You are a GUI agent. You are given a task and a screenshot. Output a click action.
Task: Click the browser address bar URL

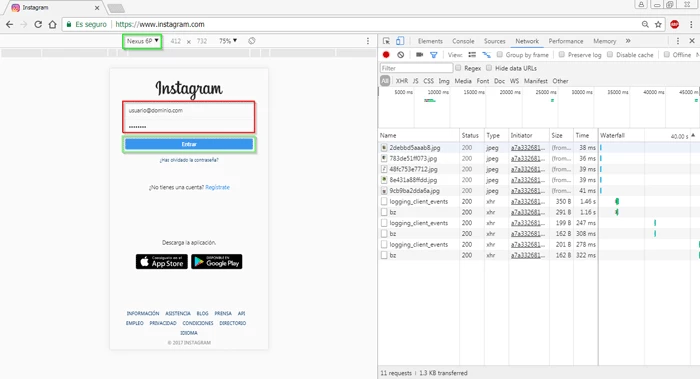160,25
